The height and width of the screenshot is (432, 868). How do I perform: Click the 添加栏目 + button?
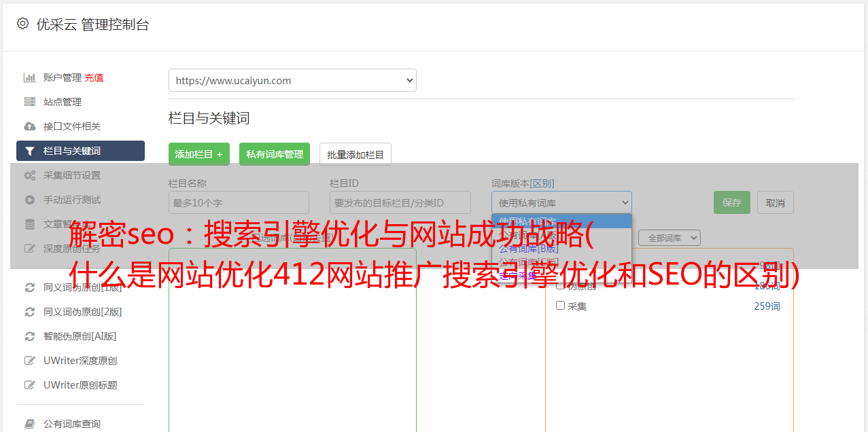click(x=199, y=154)
